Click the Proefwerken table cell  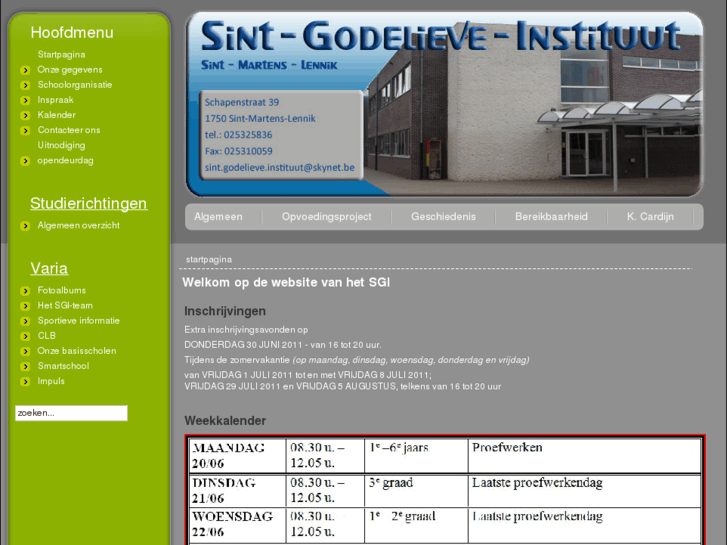[584, 455]
